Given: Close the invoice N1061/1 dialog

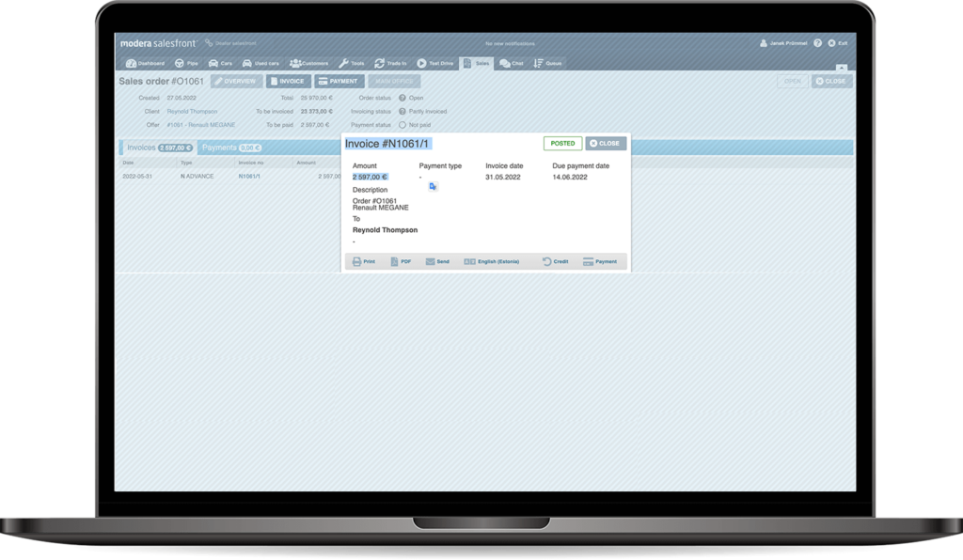Looking at the screenshot, I should [606, 143].
